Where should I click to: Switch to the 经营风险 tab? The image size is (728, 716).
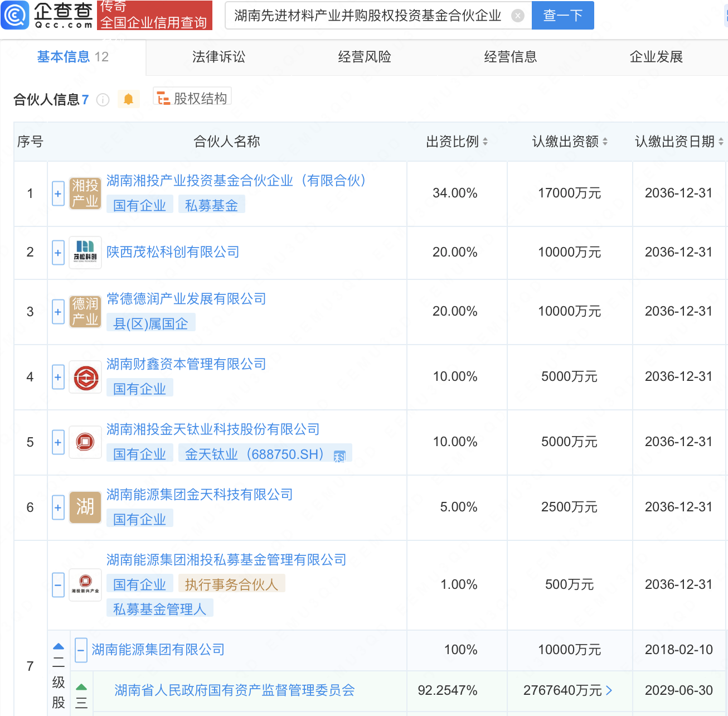365,57
